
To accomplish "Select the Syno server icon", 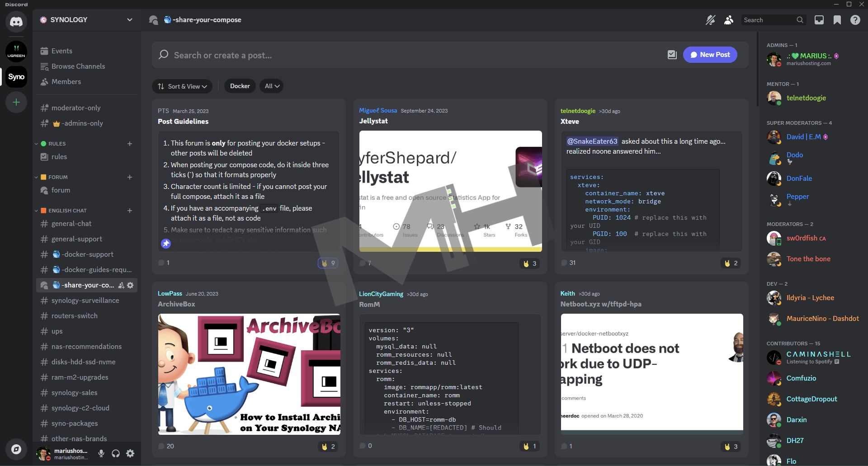I will click(16, 77).
